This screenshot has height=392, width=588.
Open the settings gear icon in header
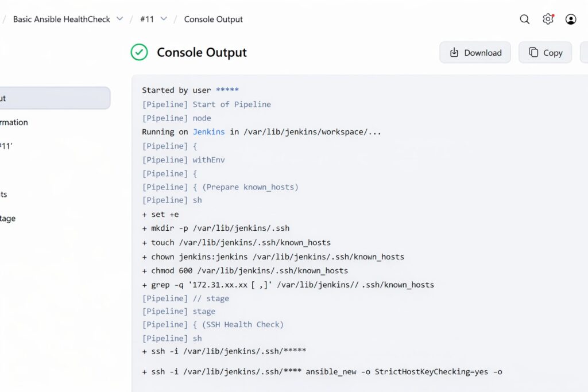pos(548,20)
